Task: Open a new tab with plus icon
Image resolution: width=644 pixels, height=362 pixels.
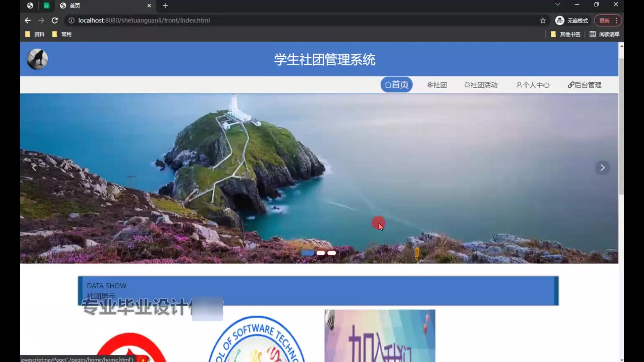Action: click(165, 6)
